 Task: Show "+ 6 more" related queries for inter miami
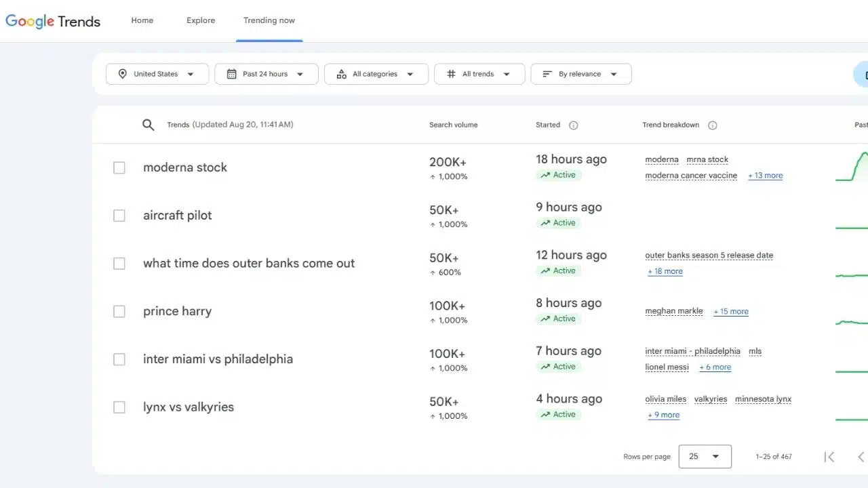point(715,367)
